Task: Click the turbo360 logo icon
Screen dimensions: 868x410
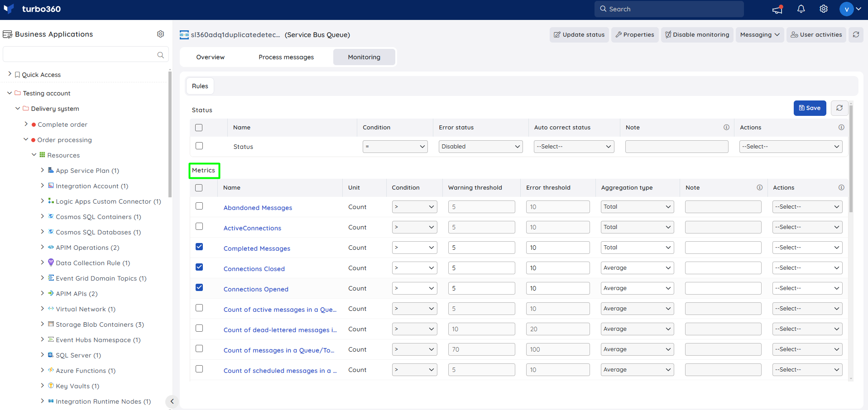Action: (x=9, y=9)
